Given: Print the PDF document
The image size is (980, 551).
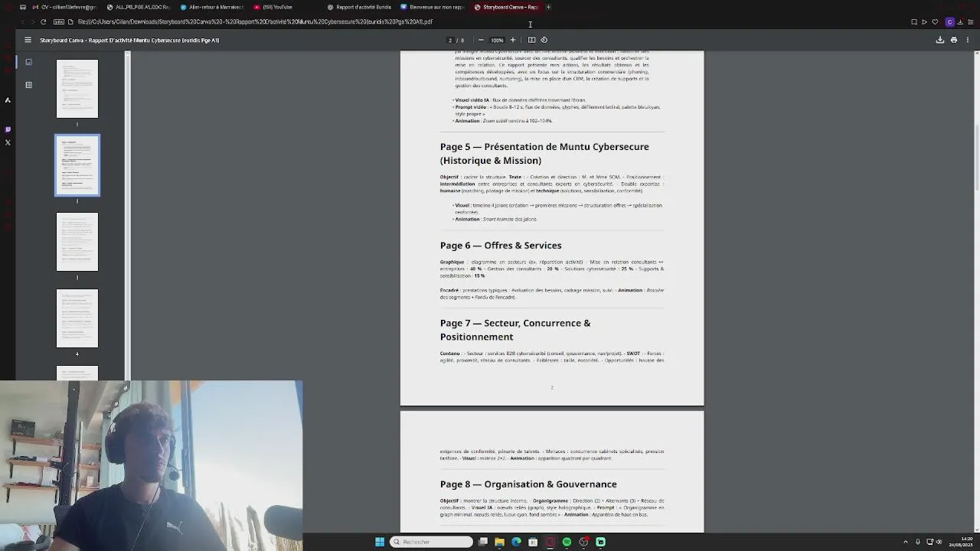Looking at the screenshot, I should (954, 40).
